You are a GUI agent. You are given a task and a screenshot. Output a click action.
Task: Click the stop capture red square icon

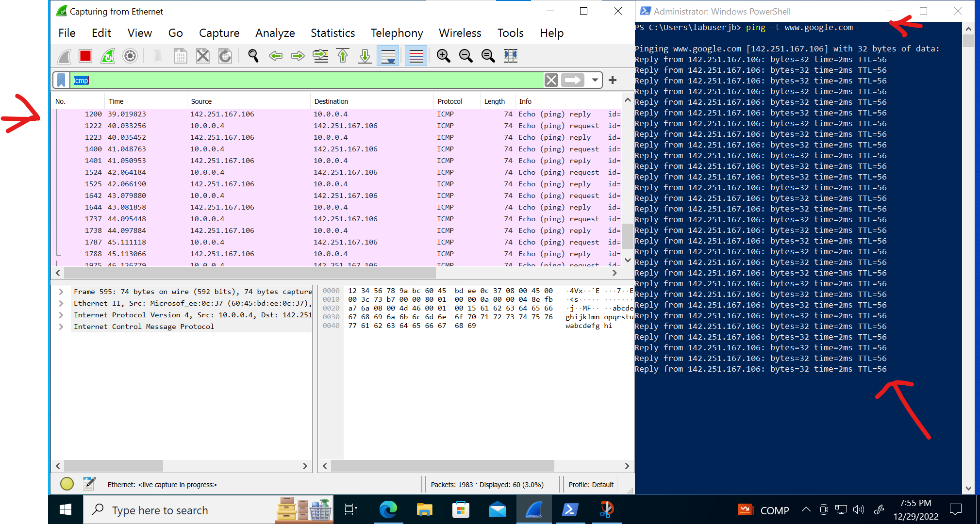85,56
